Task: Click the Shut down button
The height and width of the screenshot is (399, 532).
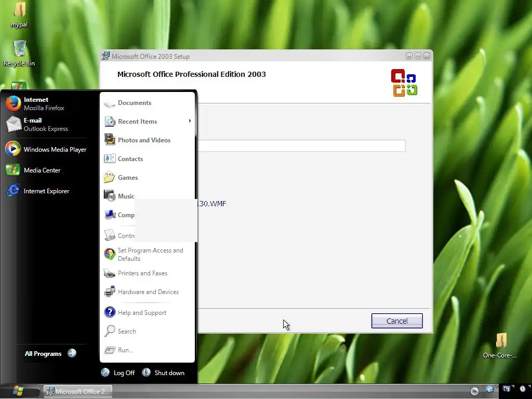Action: pos(164,373)
